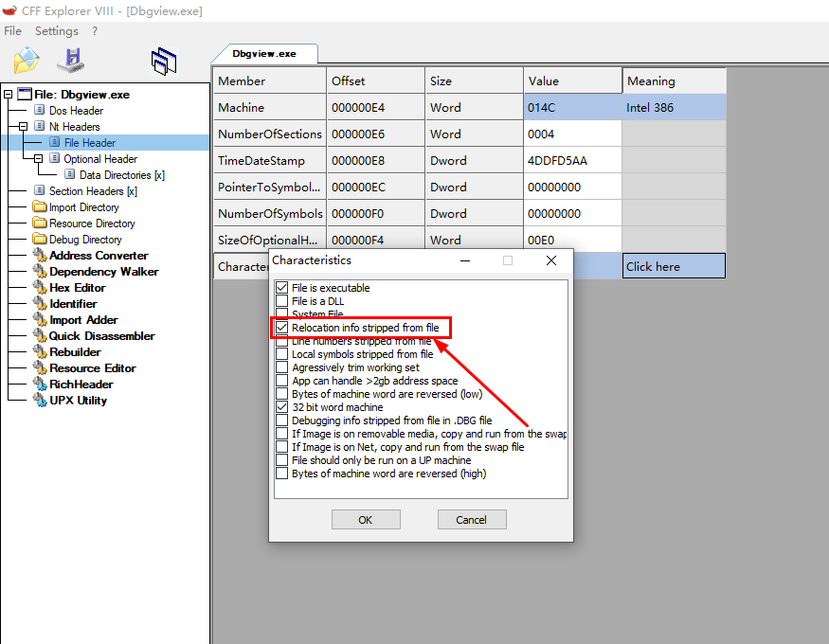Check App can handle >2gb address space
Image resolution: width=829 pixels, height=644 pixels.
pos(281,381)
